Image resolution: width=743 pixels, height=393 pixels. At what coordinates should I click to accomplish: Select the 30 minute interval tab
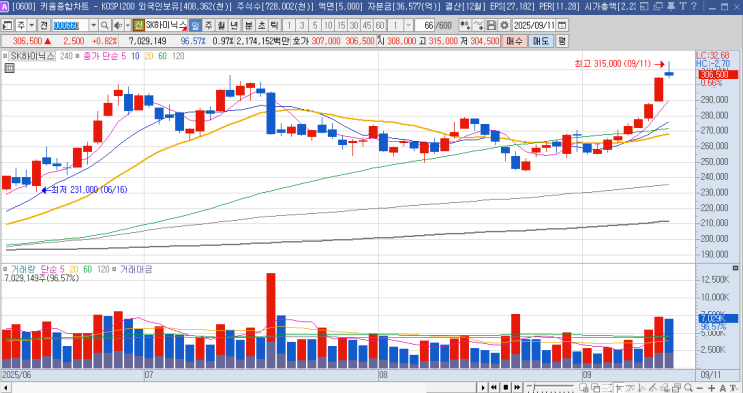click(x=353, y=25)
